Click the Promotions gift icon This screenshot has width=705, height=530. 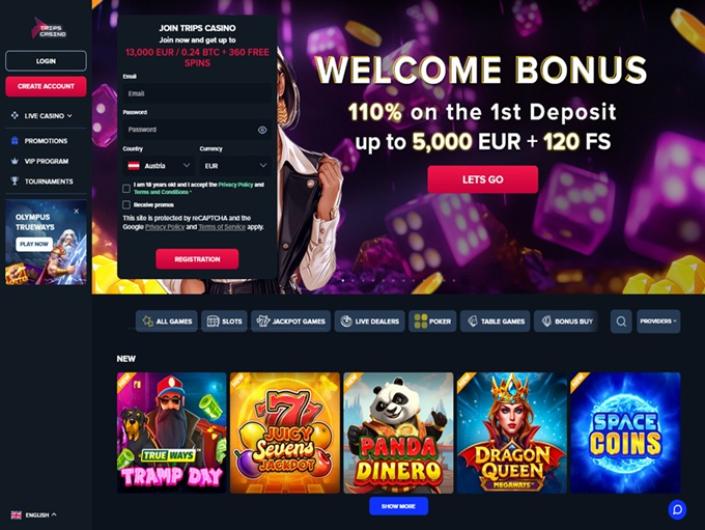click(14, 141)
